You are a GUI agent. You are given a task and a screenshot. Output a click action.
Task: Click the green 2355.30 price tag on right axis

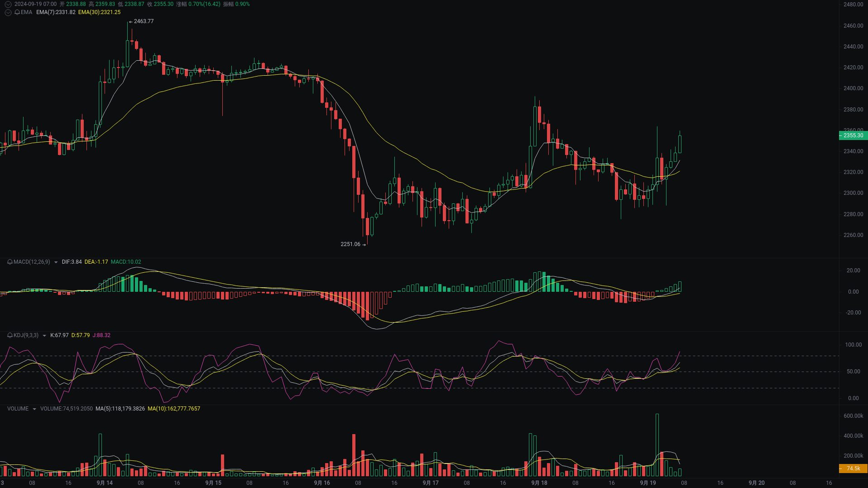tap(853, 135)
